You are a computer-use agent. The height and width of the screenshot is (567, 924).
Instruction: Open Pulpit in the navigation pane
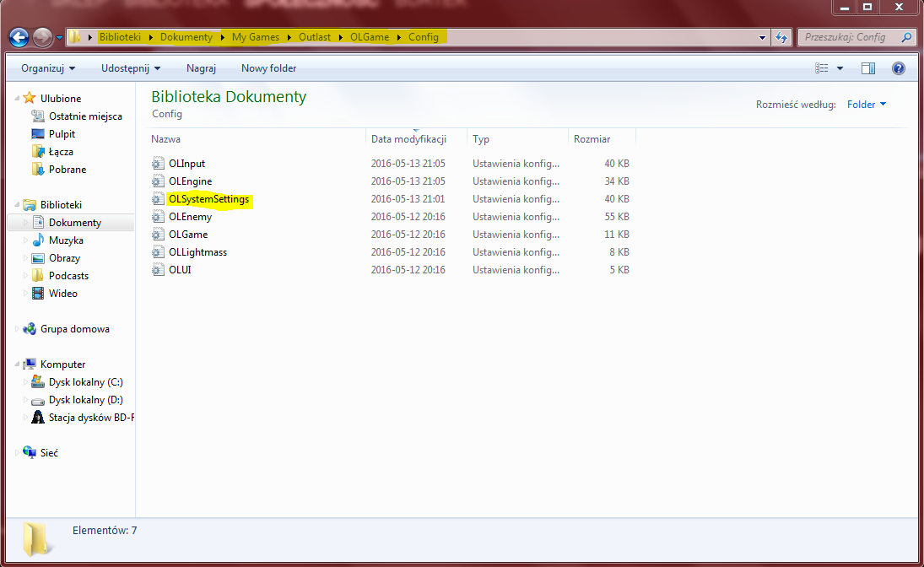click(x=62, y=134)
